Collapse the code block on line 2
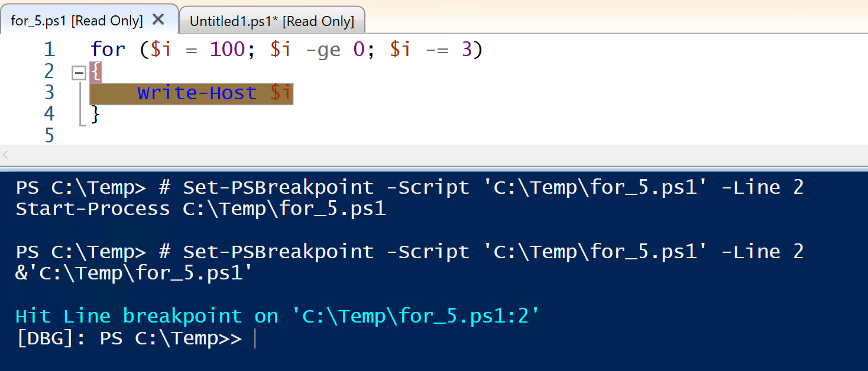This screenshot has height=371, width=868. pos(78,73)
